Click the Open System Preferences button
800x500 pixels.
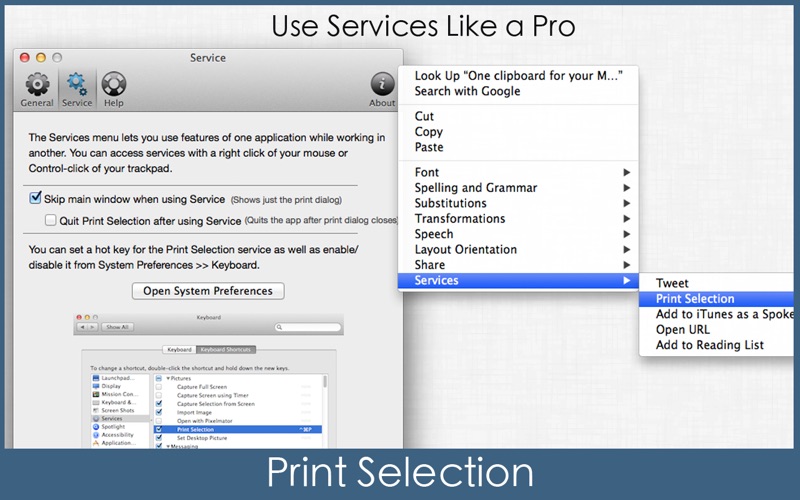click(x=208, y=291)
